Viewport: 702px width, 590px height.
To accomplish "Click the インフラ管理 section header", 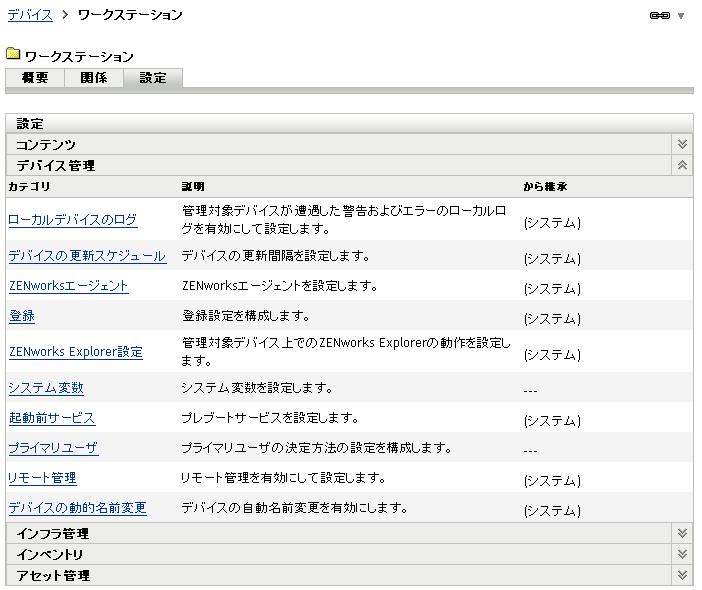I will tap(339, 533).
